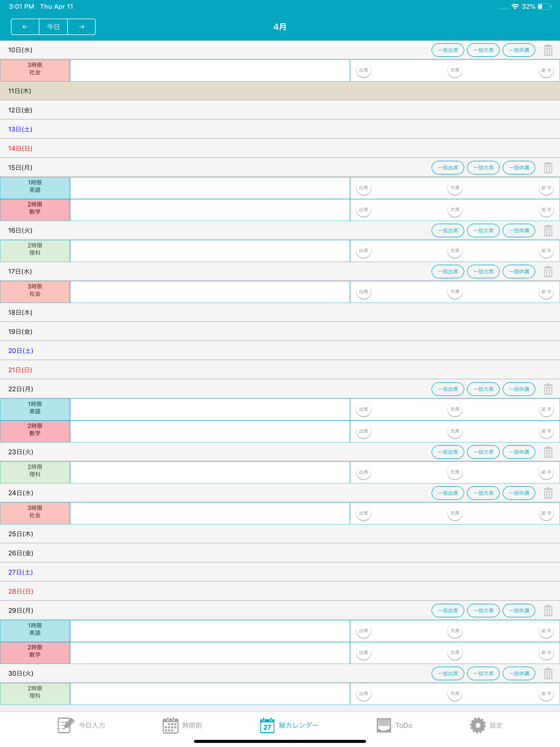Mark all absent (一括欠席) on 10日(水)

[483, 50]
